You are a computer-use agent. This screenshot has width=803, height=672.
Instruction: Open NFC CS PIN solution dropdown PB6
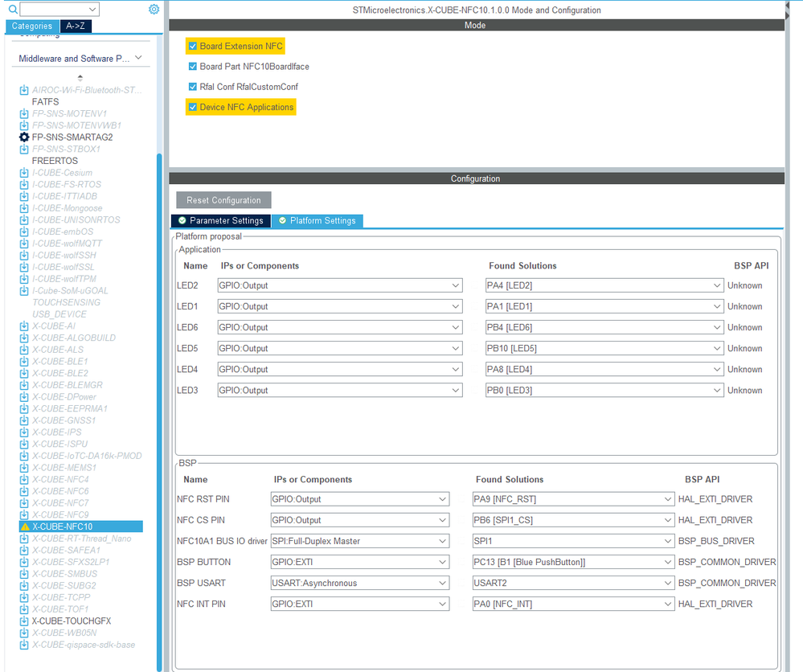(x=573, y=520)
